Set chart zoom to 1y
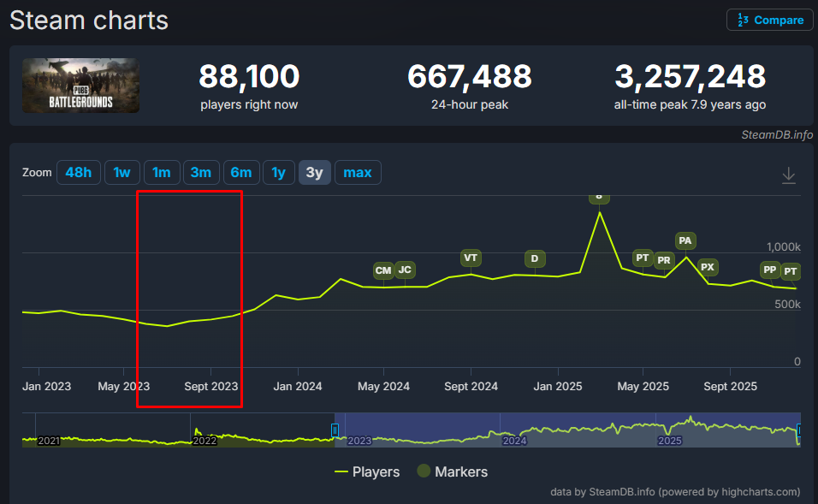818x504 pixels. (279, 173)
